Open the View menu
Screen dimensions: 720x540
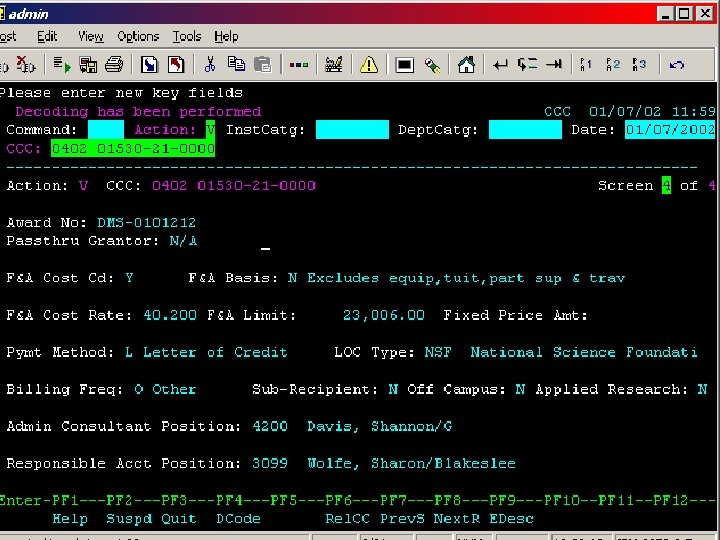pyautogui.click(x=90, y=36)
